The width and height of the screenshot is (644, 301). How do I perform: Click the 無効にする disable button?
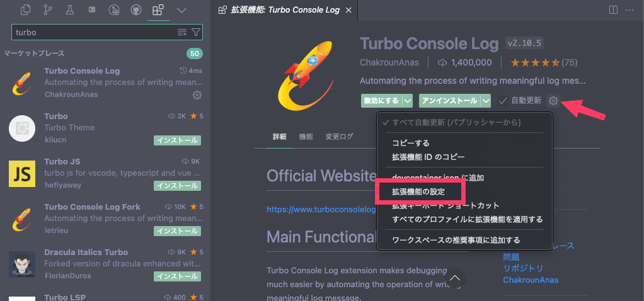pos(381,101)
